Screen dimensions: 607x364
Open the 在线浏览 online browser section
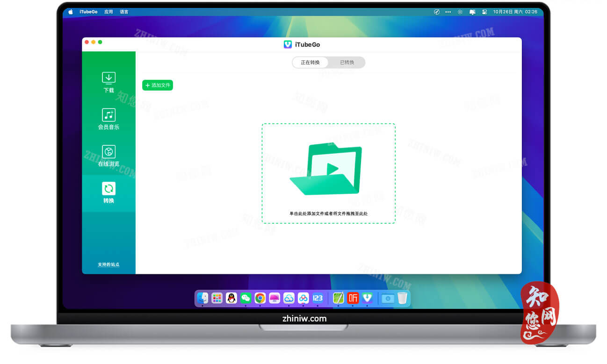(108, 156)
